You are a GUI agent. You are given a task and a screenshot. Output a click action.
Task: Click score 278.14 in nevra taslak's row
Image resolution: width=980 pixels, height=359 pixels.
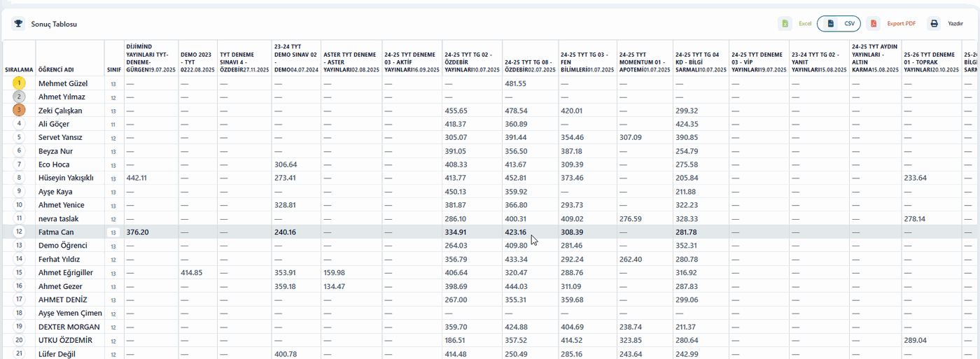point(915,218)
